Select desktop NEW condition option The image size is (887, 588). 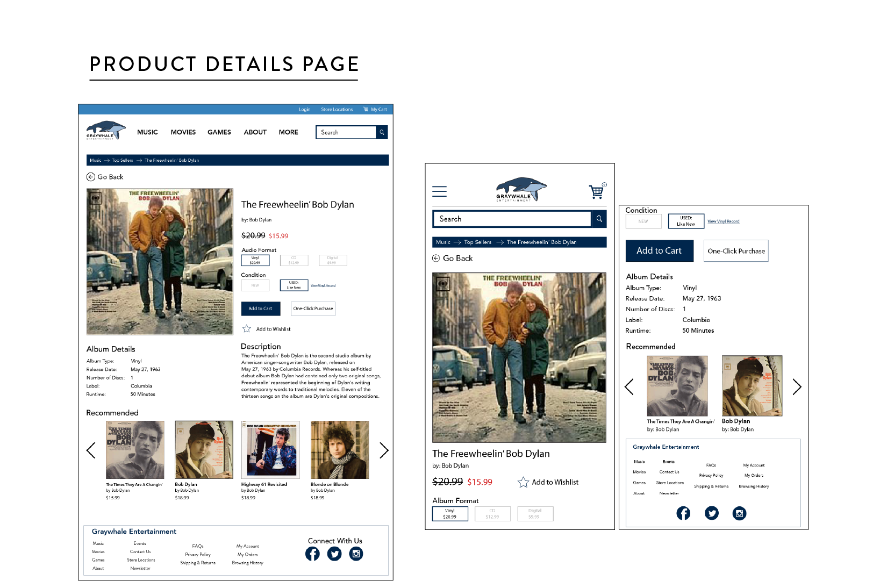point(255,285)
